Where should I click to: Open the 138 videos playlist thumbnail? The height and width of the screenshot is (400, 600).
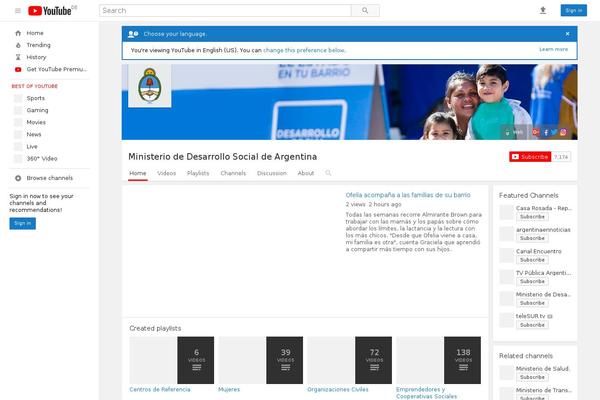(x=439, y=360)
